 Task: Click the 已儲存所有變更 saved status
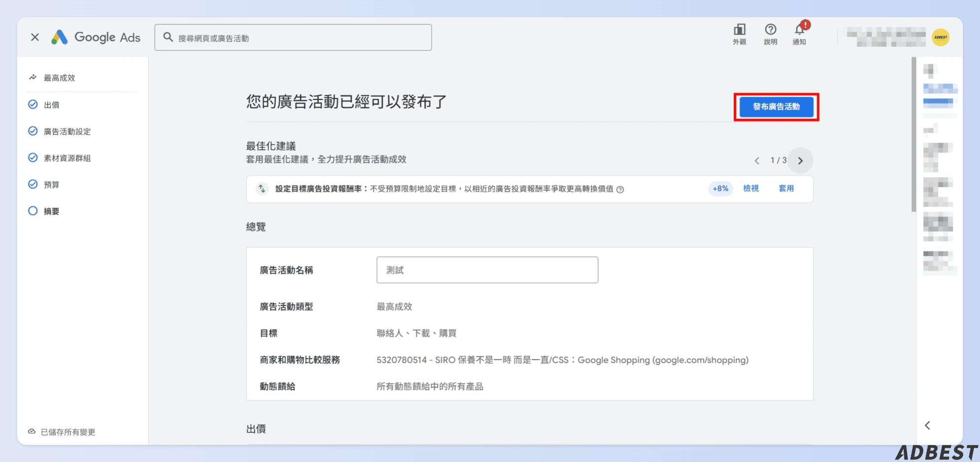[68, 432]
